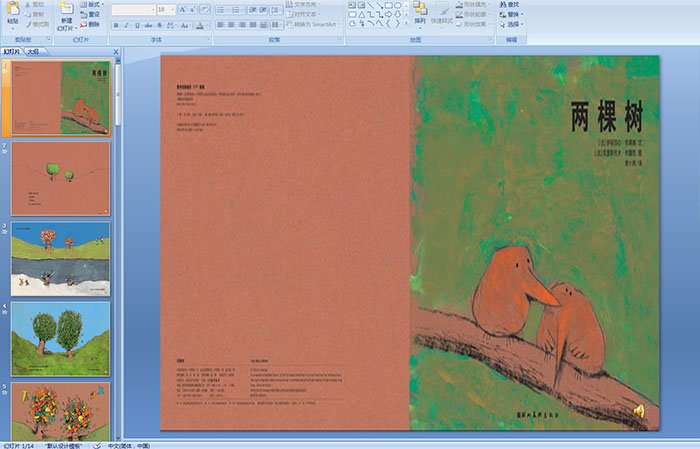Open the Line Spacing dropdown
The width and height of the screenshot is (700, 449).
[x=276, y=10]
